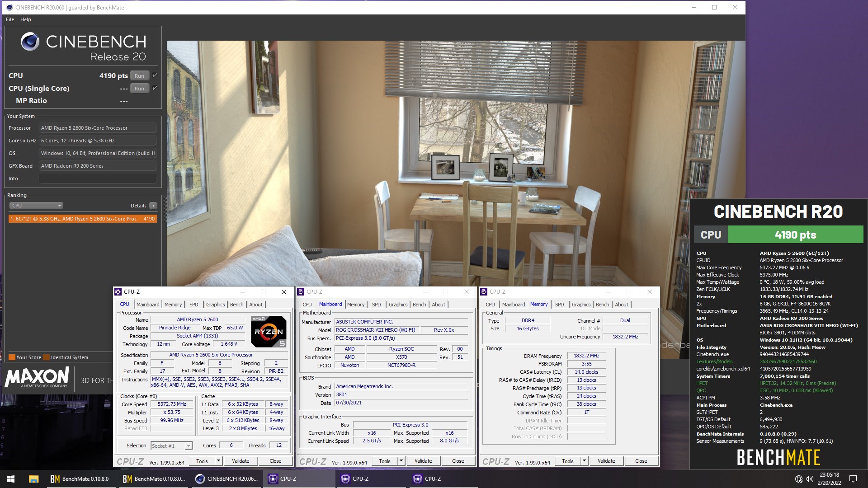
Task: Click CPU-Z title icon in Mainboard window
Action: (x=301, y=292)
